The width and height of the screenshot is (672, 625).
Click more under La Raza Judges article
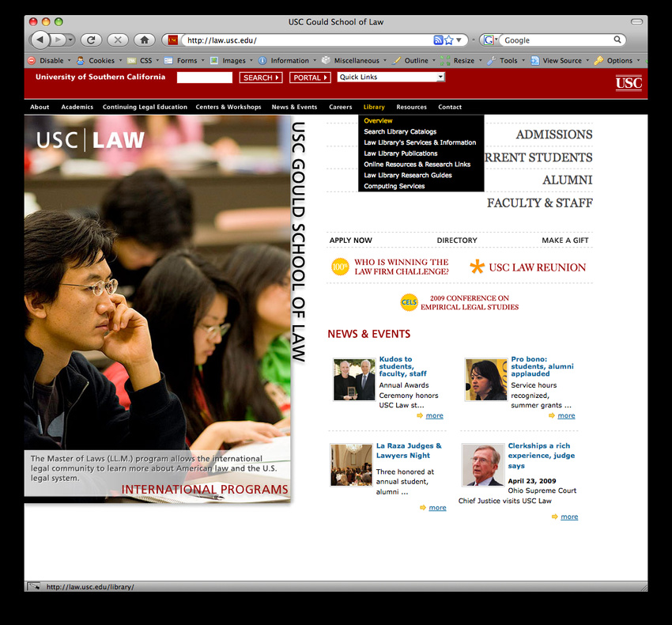437,507
